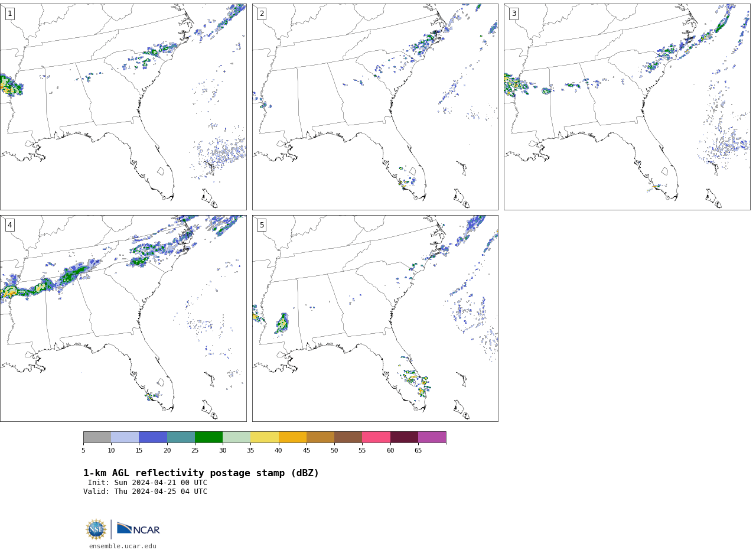Click the brown 50-55 dBZ swatch

[x=348, y=437]
